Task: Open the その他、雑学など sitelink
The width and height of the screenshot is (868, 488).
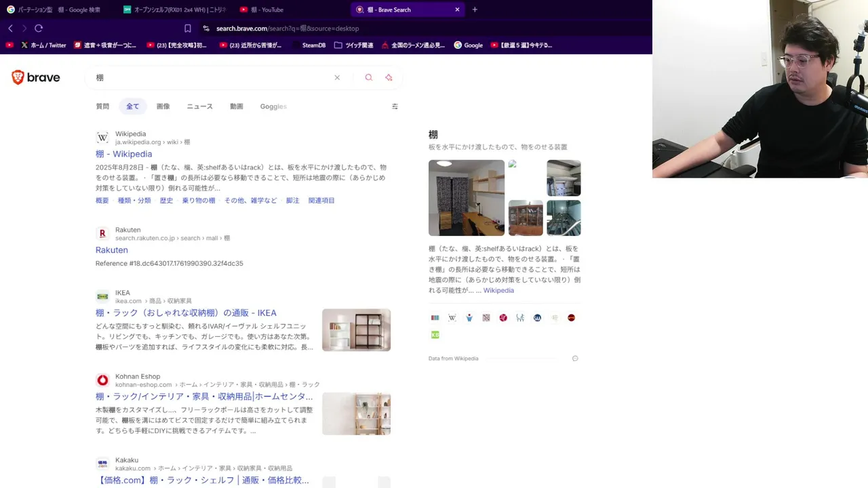Action: pyautogui.click(x=250, y=201)
